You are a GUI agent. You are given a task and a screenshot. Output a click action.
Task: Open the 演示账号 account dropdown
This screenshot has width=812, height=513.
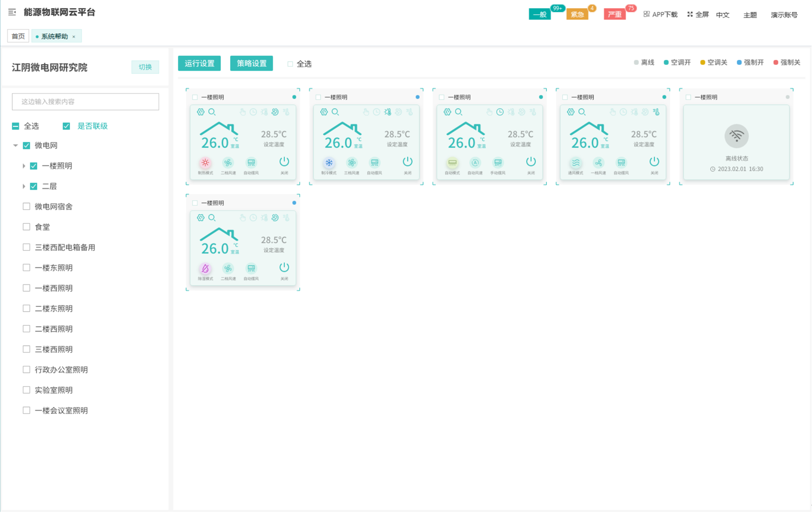pyautogui.click(x=784, y=15)
